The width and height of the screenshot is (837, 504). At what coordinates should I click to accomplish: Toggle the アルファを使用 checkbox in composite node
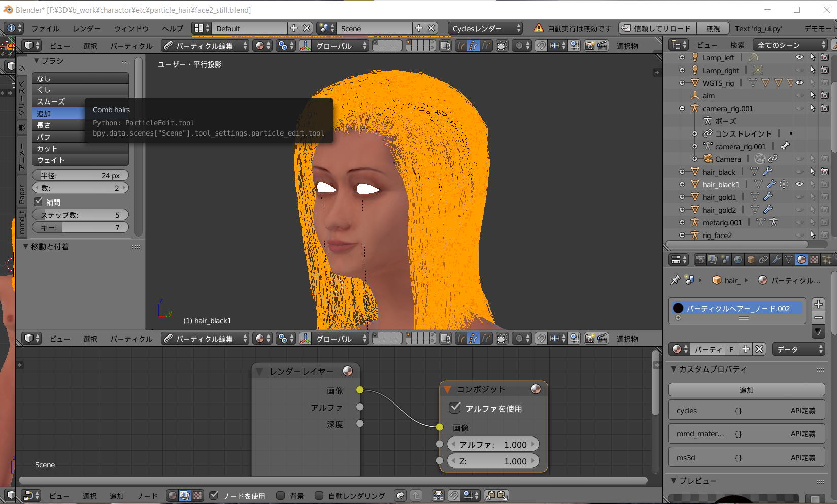tap(455, 408)
